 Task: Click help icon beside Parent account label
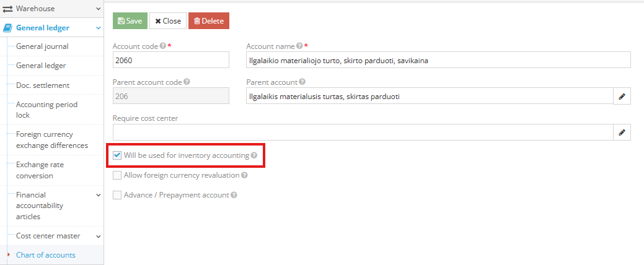(302, 82)
